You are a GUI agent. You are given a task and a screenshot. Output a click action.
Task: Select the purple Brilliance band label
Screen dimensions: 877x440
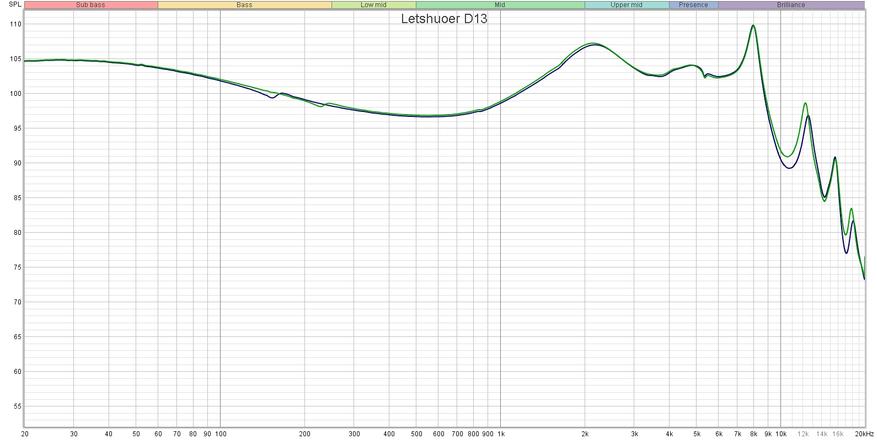coord(791,5)
